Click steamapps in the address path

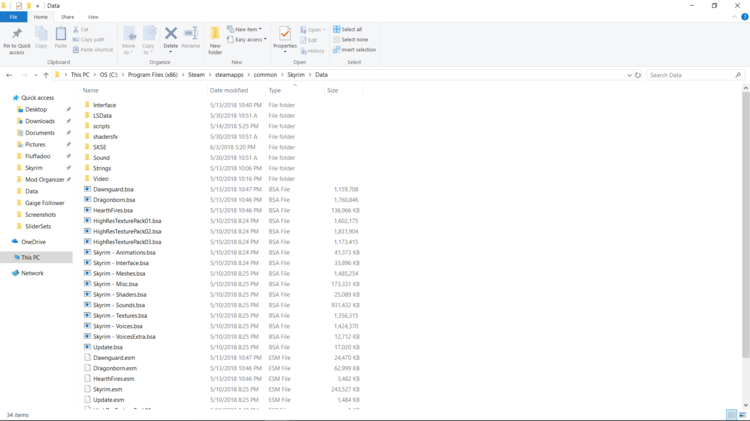229,75
